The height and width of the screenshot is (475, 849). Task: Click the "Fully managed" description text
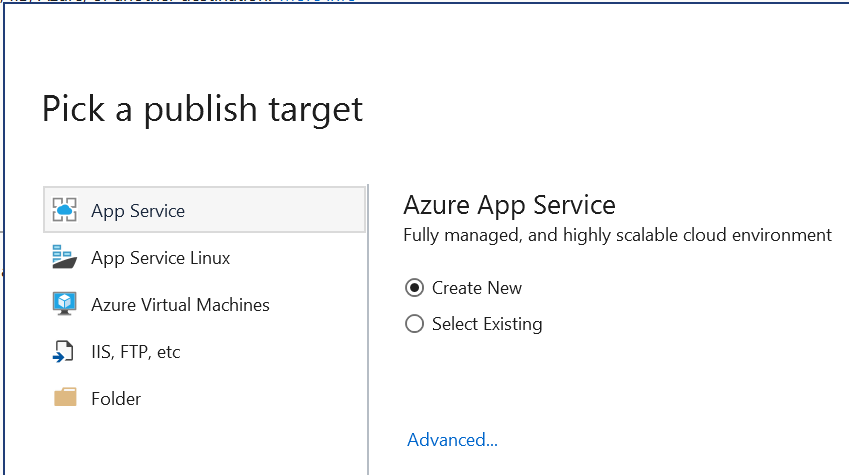(617, 236)
